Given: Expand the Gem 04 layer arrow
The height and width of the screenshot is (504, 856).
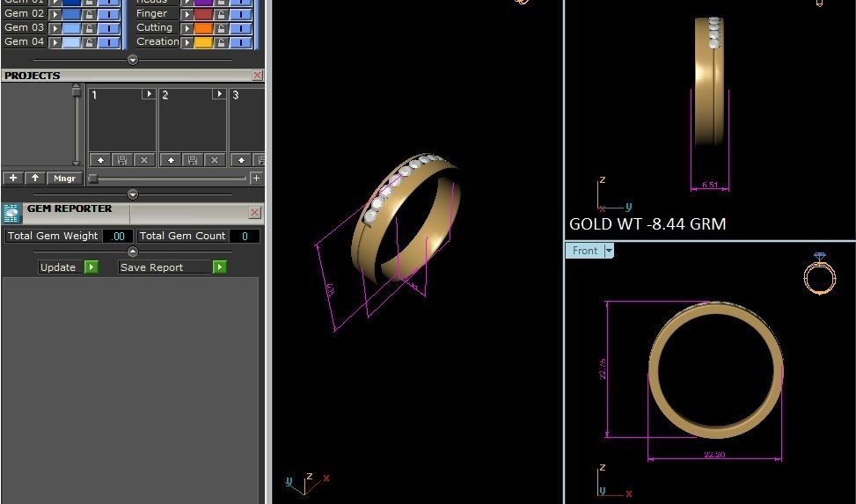Looking at the screenshot, I should [55, 42].
